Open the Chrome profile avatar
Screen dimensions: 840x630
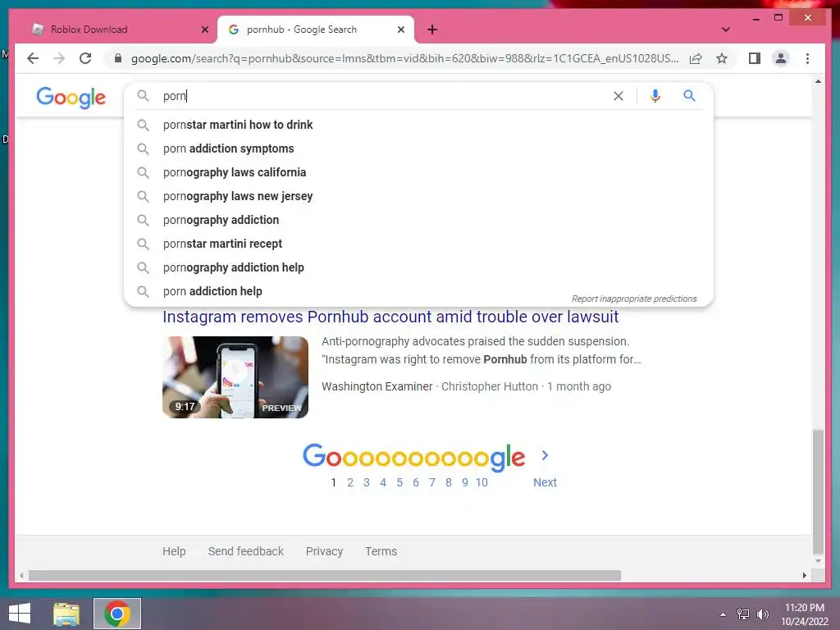coord(781,58)
